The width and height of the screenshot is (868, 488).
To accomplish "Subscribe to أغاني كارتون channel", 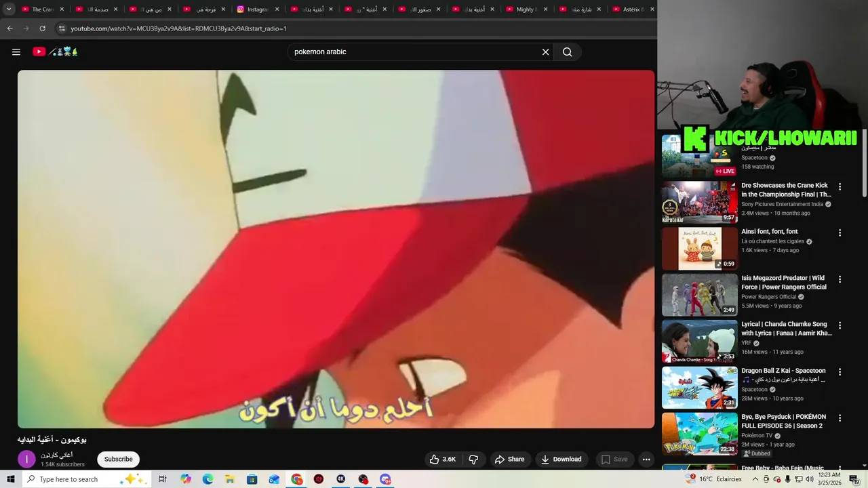I will click(x=118, y=459).
